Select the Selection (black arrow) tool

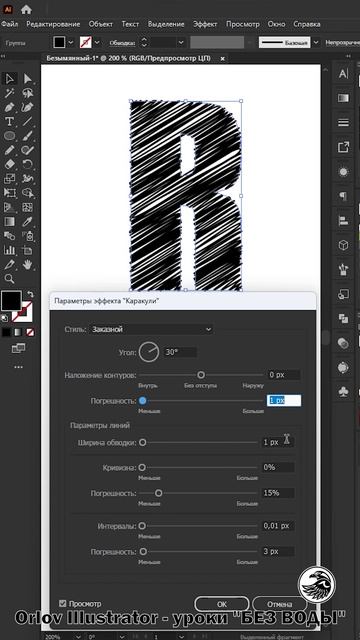[9, 79]
